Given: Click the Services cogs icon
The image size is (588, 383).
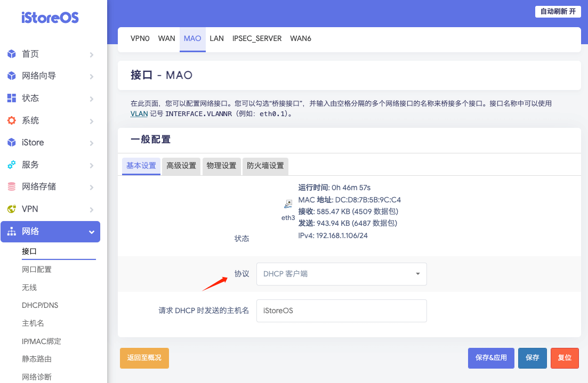Looking at the screenshot, I should tap(12, 165).
